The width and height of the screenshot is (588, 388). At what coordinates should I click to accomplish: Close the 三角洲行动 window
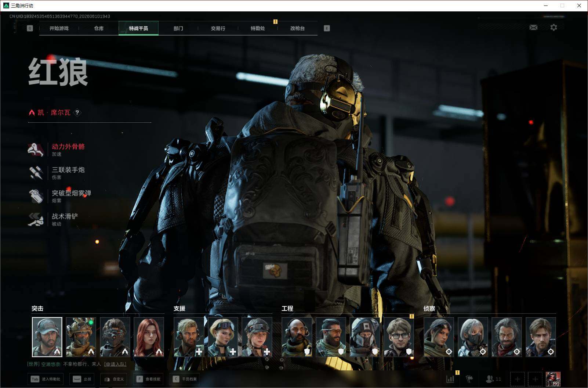coord(579,6)
